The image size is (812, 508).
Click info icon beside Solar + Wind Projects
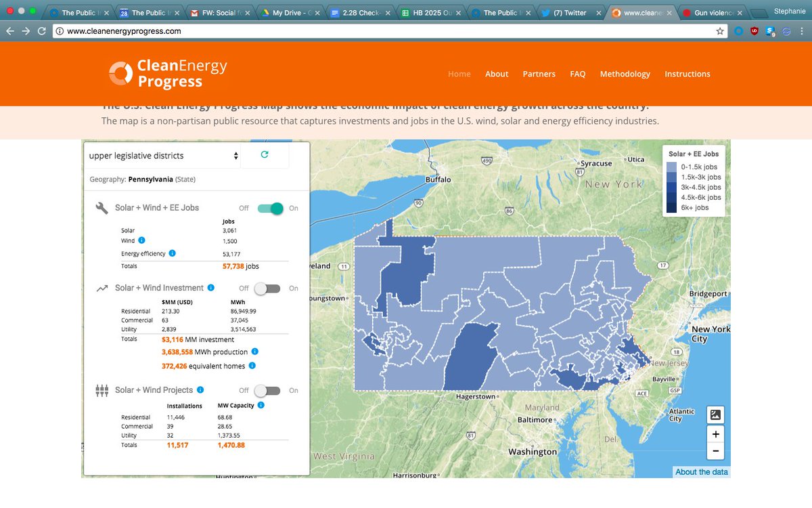201,390
